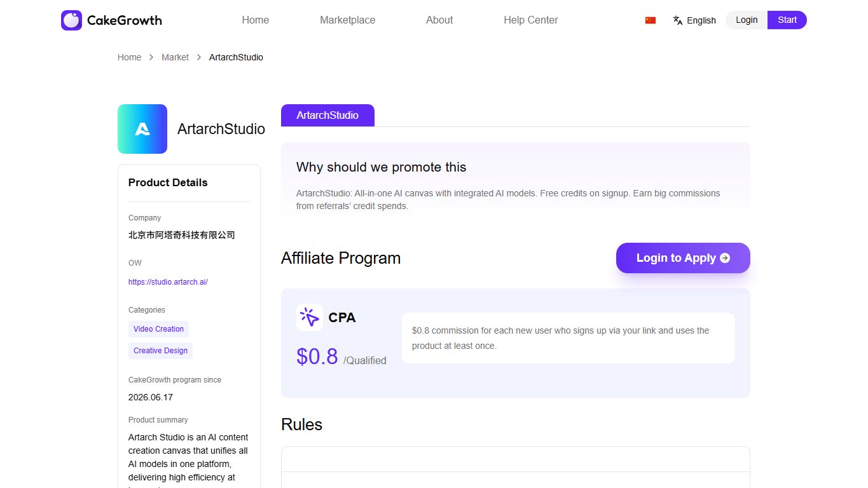Click the first breadcrumb chevron separator

tap(151, 57)
